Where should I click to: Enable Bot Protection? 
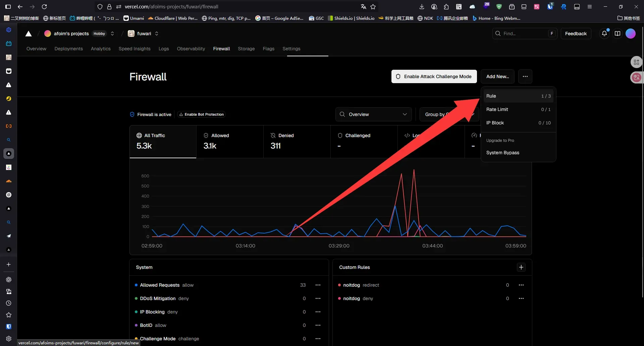[201, 114]
